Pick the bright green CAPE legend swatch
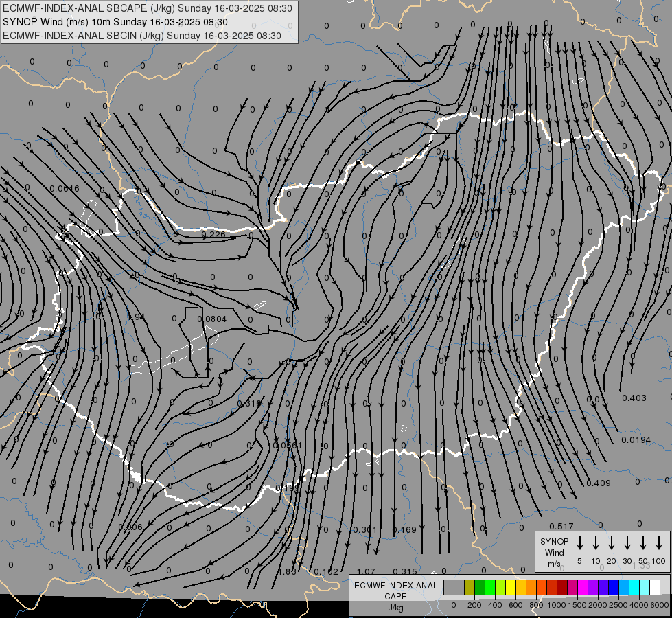Image resolution: width=672 pixels, height=618 pixels. coord(490,587)
